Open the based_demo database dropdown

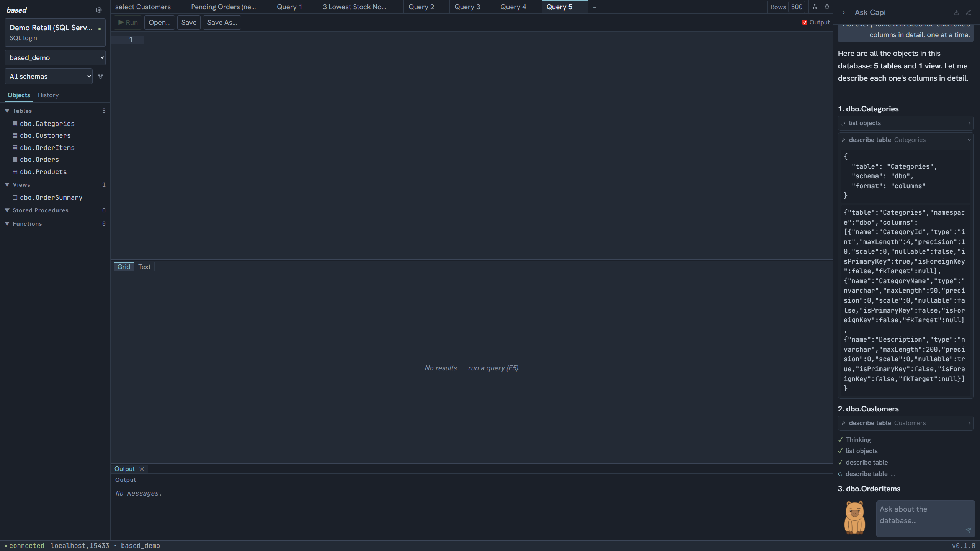click(55, 58)
